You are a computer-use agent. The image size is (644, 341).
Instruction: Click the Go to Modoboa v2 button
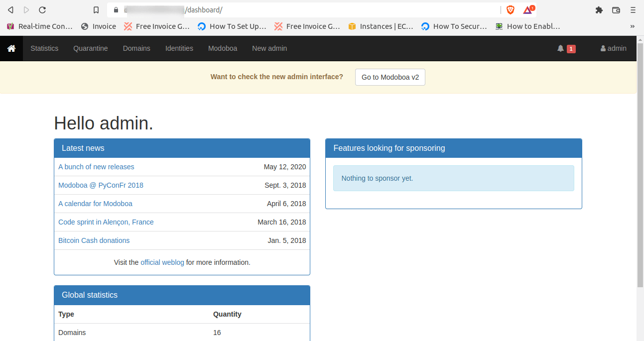click(x=390, y=77)
